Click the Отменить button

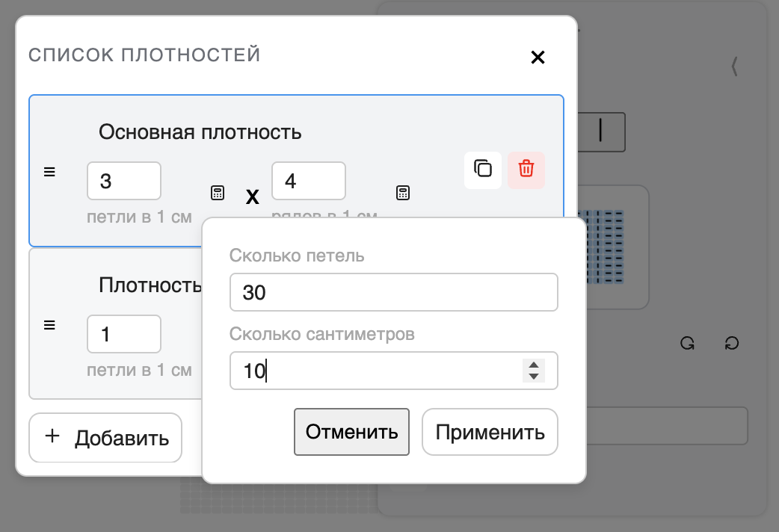(351, 432)
